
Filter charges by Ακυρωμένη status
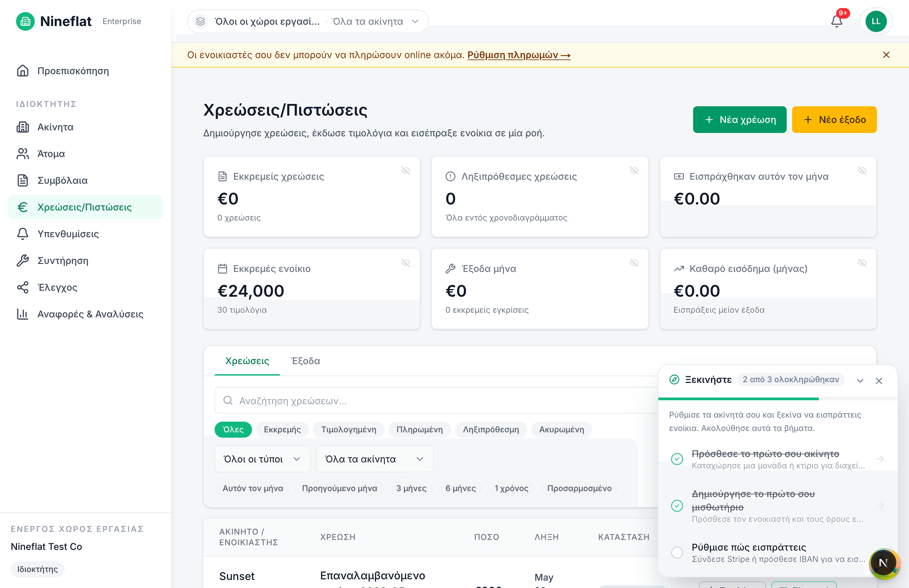point(561,430)
